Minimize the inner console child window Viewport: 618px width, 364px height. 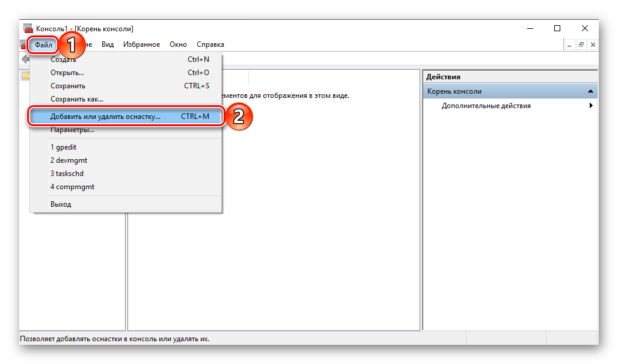coord(569,45)
